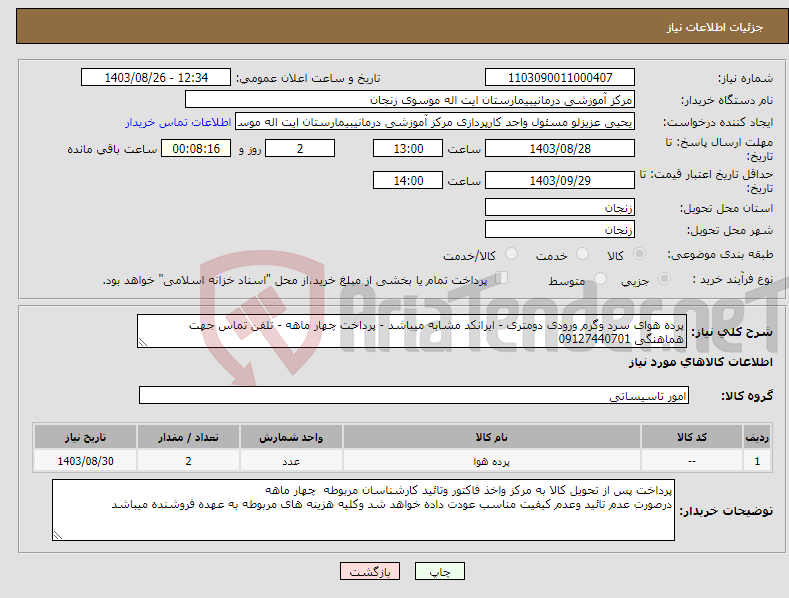This screenshot has height=598, width=789.
Task: Click the general need description textarea
Action: tap(412, 331)
